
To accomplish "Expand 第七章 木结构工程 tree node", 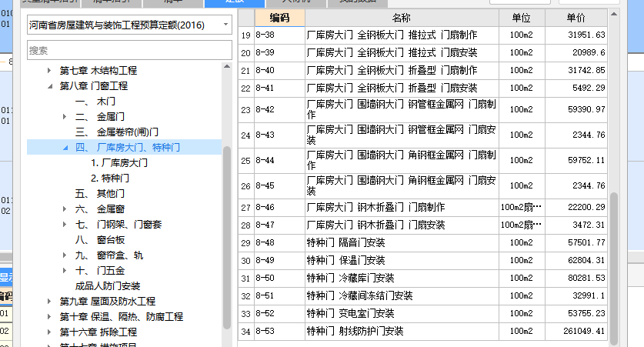I will click(49, 71).
